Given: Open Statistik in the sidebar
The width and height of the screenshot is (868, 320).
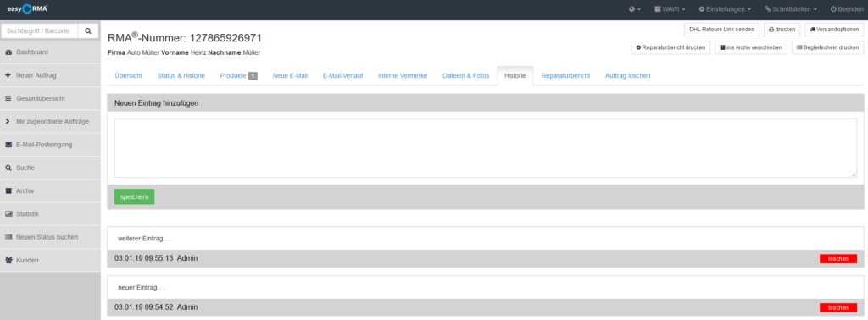Looking at the screenshot, I should pyautogui.click(x=50, y=214).
